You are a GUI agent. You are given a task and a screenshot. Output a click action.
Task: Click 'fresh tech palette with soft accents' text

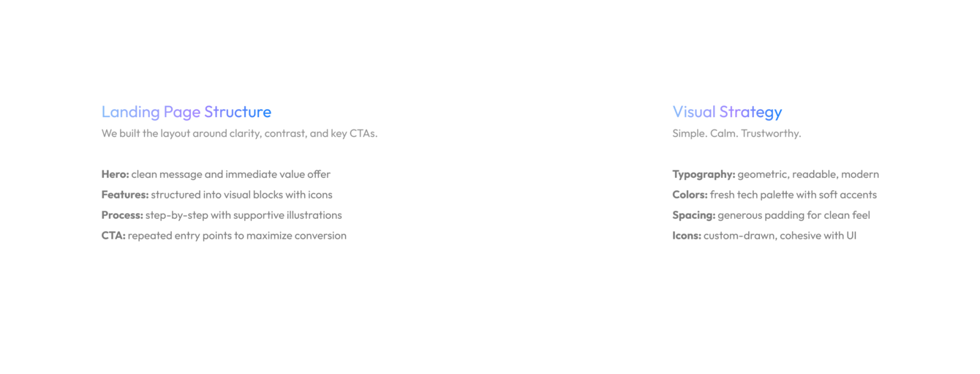tap(793, 195)
